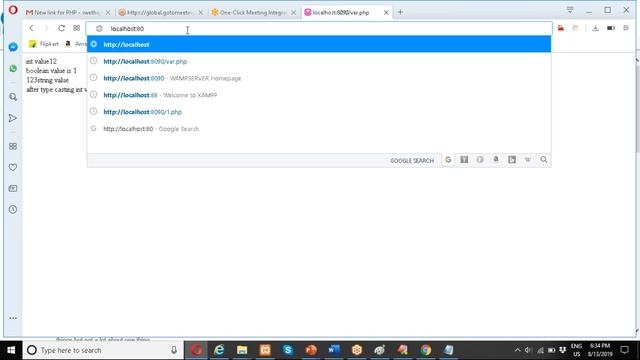The image size is (640, 360).
Task: Open XAMPP from the taskbar
Action: coord(265,350)
